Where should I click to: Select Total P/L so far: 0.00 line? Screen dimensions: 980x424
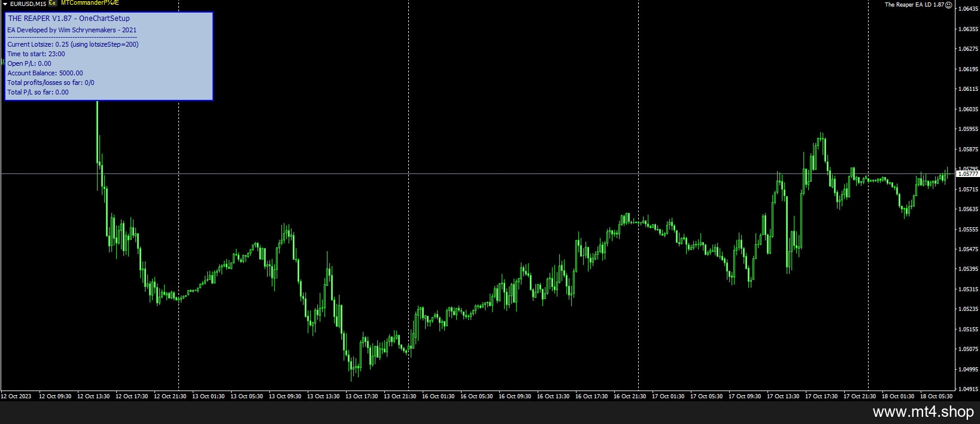click(38, 92)
